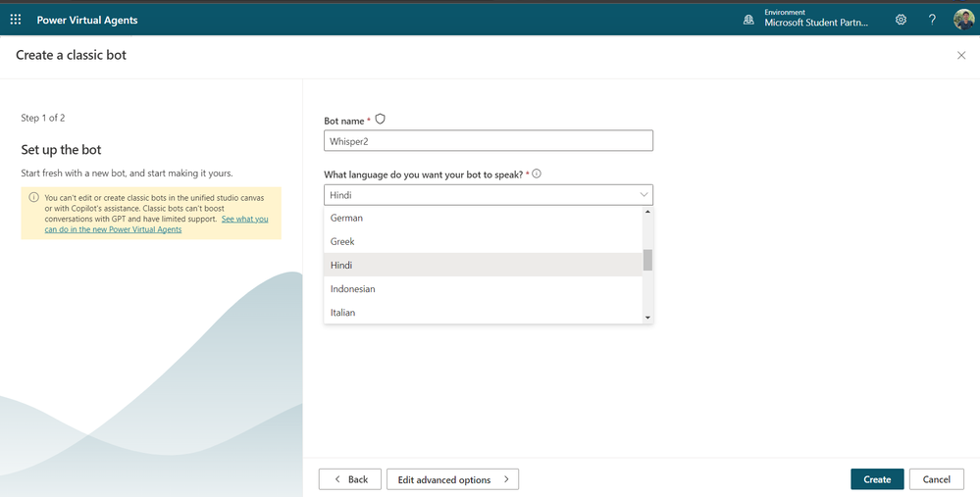The height and width of the screenshot is (497, 980).
Task: Close the Create a classic bot panel
Action: click(961, 56)
